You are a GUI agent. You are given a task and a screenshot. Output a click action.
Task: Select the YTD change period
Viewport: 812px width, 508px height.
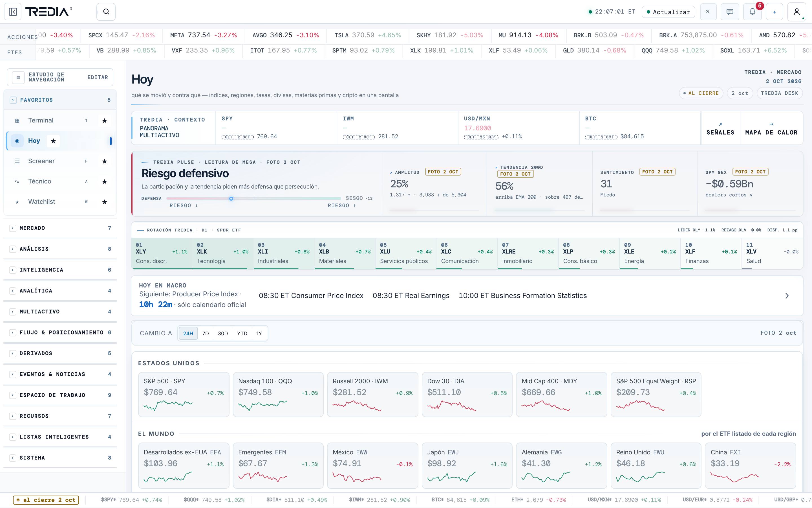pos(242,333)
